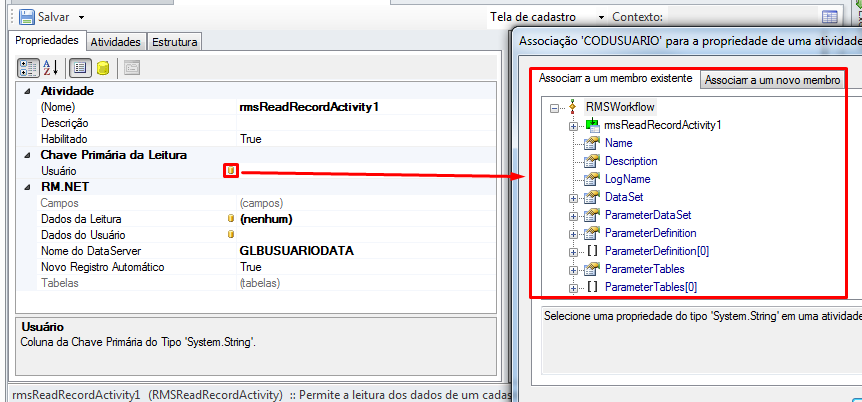Viewport: 862px width, 402px height.
Task: Click the RMSWorkflow workflow icon
Action: click(573, 107)
